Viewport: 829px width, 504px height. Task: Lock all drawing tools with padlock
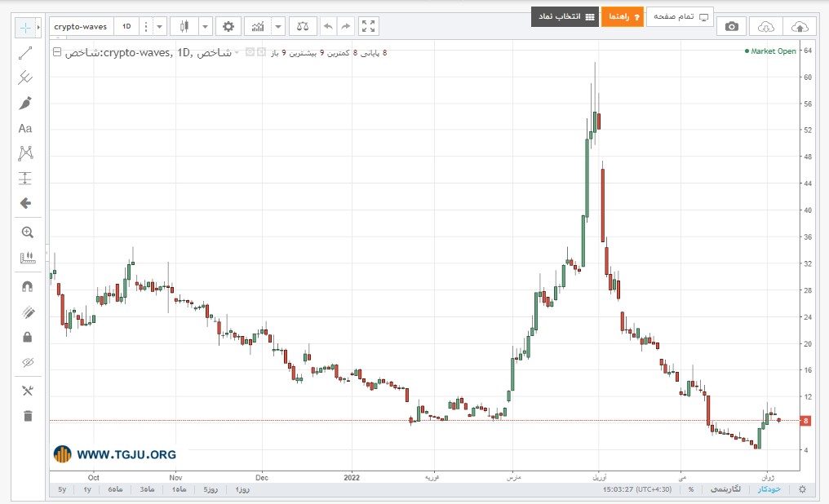pos(28,337)
